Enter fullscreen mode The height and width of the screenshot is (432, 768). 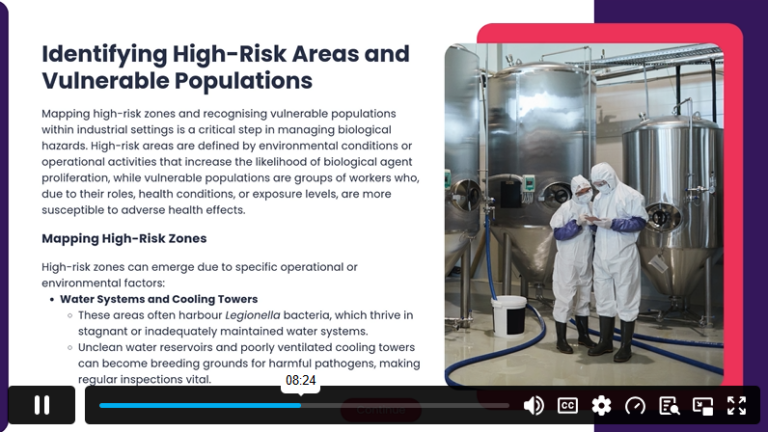(x=737, y=406)
